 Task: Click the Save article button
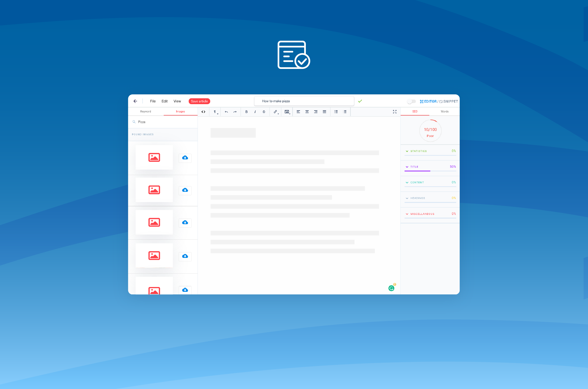[200, 101]
